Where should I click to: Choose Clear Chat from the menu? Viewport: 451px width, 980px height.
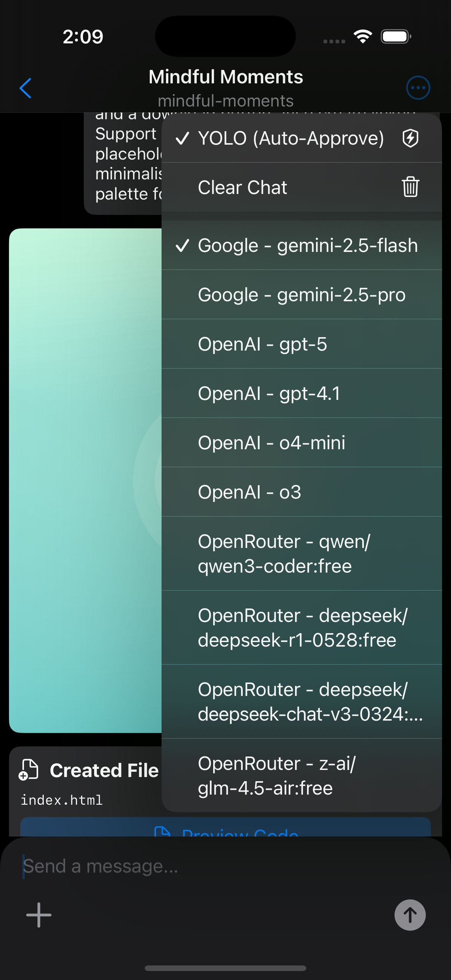click(242, 187)
